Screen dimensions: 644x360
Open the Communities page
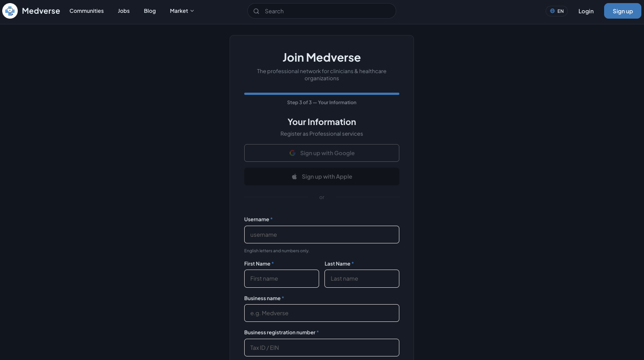point(86,11)
